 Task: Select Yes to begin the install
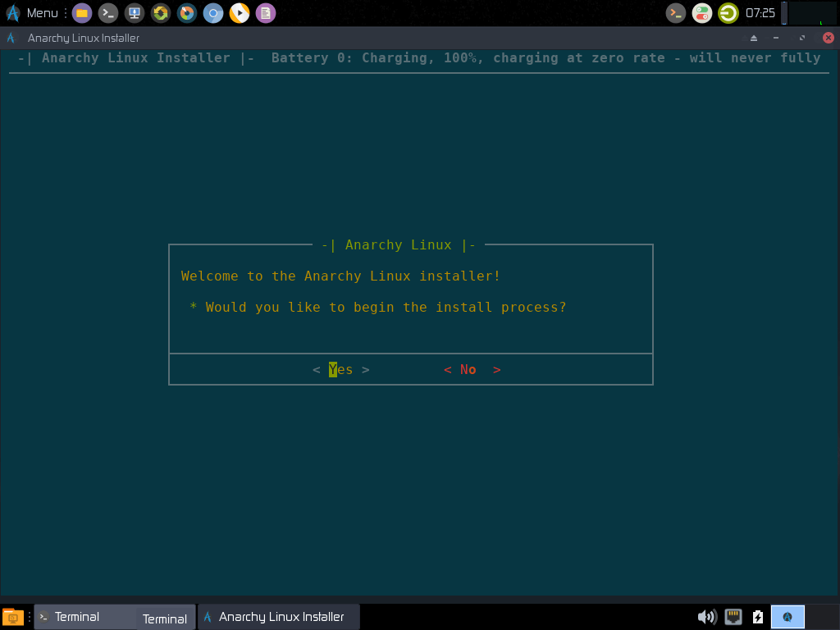point(341,370)
